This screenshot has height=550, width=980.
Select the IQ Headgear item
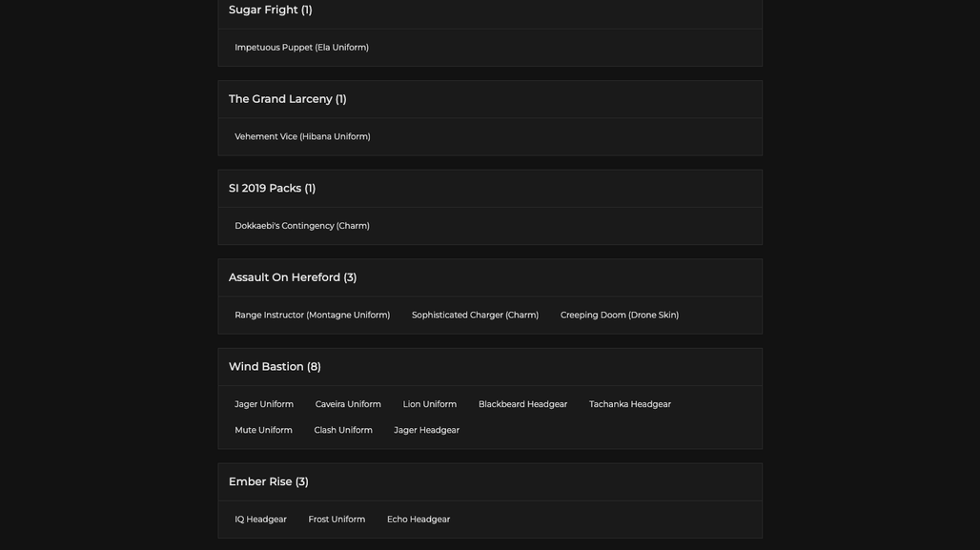[x=260, y=519]
